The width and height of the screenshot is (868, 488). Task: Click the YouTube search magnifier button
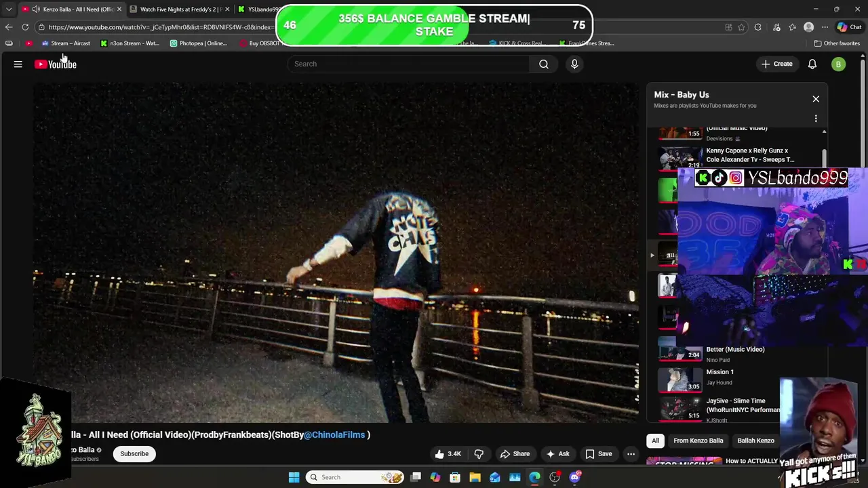point(544,64)
